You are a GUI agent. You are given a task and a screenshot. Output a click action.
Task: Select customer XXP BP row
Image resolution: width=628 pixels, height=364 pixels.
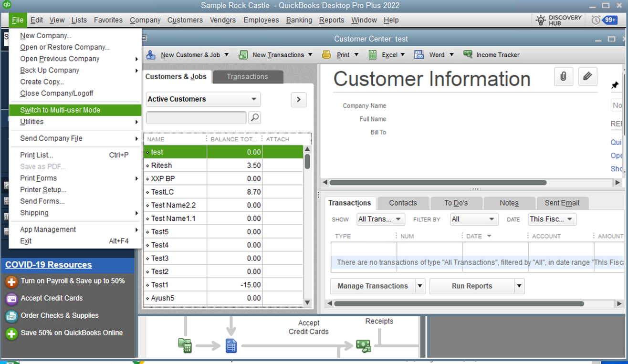tap(223, 178)
